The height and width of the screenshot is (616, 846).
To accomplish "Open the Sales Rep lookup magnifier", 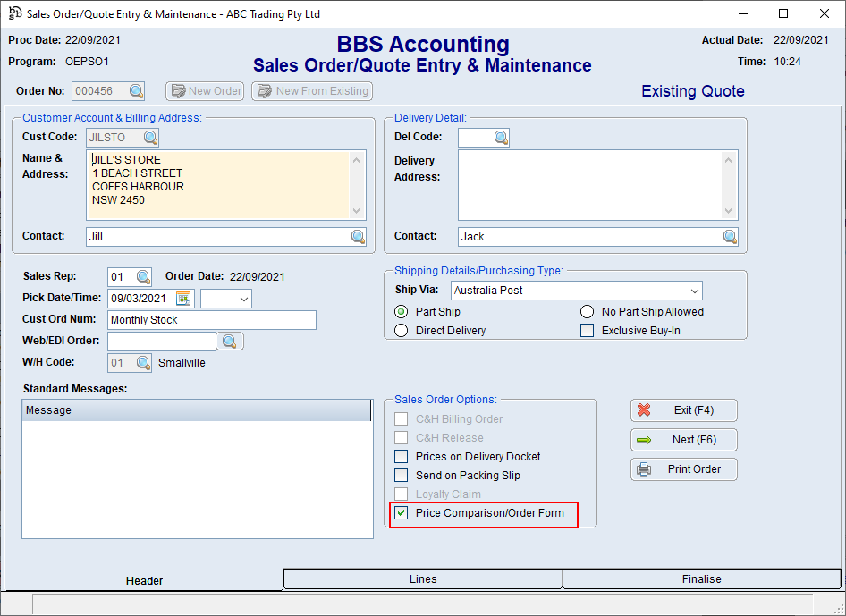I will (x=143, y=277).
